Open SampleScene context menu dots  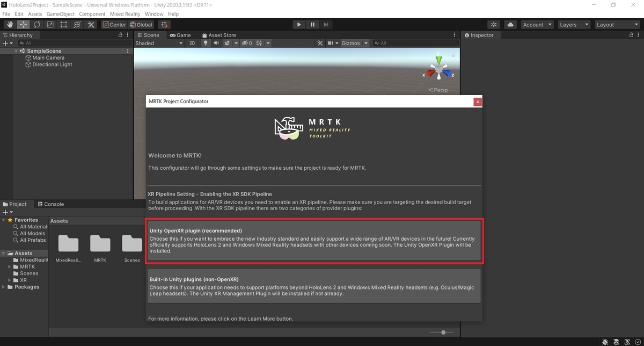pyautogui.click(x=128, y=51)
